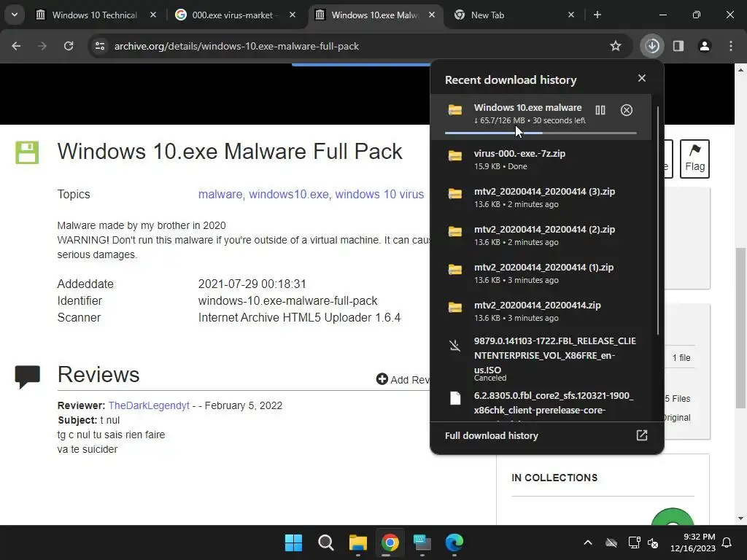Click the folder icon of virus-000.-exe.-7z.zip

tap(455, 156)
